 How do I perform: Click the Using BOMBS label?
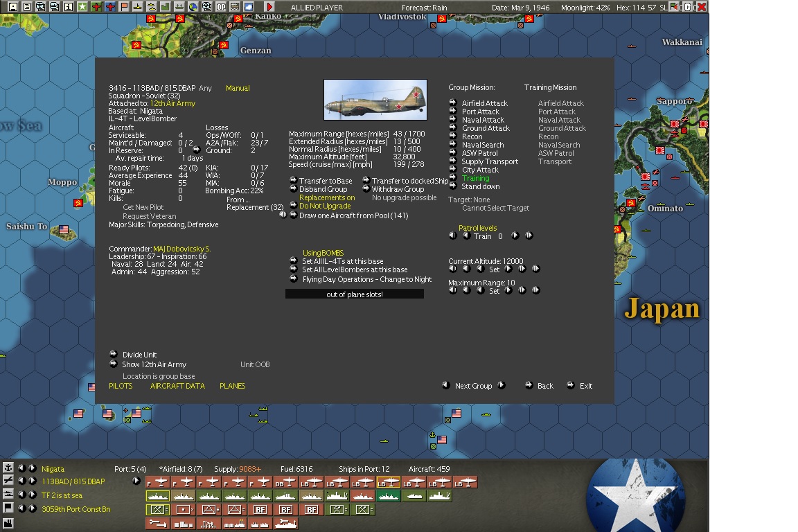pyautogui.click(x=323, y=253)
